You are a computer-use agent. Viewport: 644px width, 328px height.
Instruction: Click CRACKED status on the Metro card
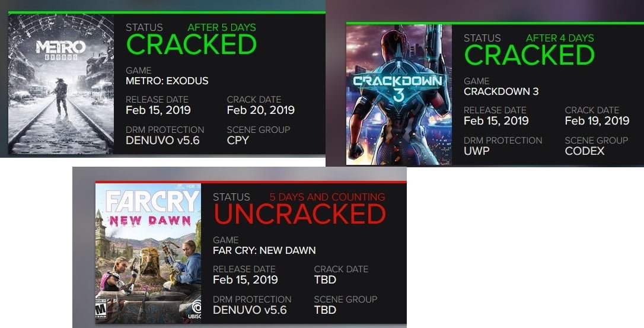point(192,45)
